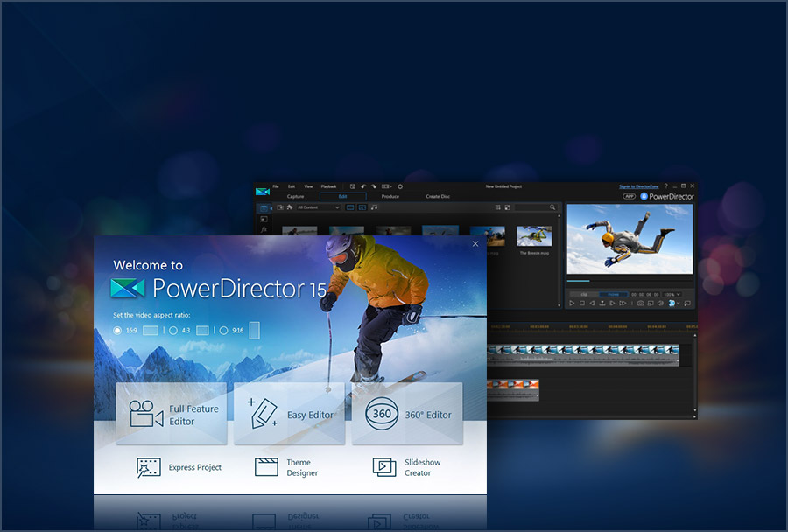Image resolution: width=788 pixels, height=532 pixels.
Task: Step to next frame
Action: tap(612, 304)
